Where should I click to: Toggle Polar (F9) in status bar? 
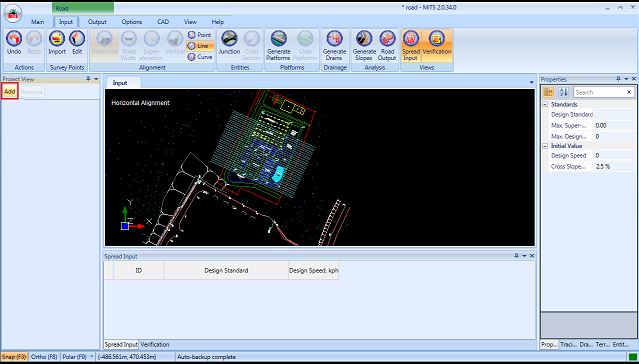tap(74, 357)
